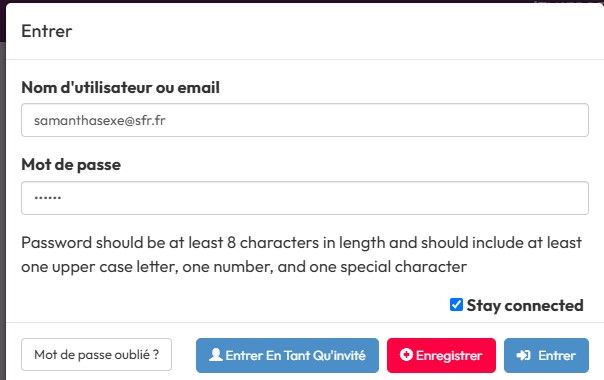Click the Stay connected label text
This screenshot has width=604, height=380.
[x=525, y=306]
